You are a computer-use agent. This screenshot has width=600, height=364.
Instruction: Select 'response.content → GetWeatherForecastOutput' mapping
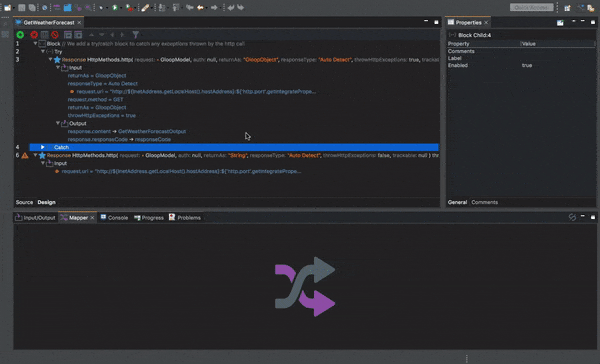coord(127,131)
